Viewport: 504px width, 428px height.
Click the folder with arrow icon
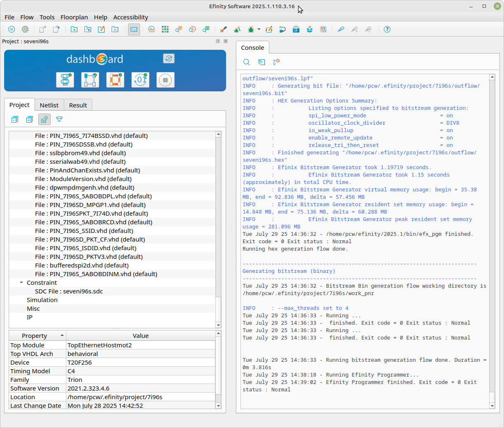pyautogui.click(x=88, y=29)
